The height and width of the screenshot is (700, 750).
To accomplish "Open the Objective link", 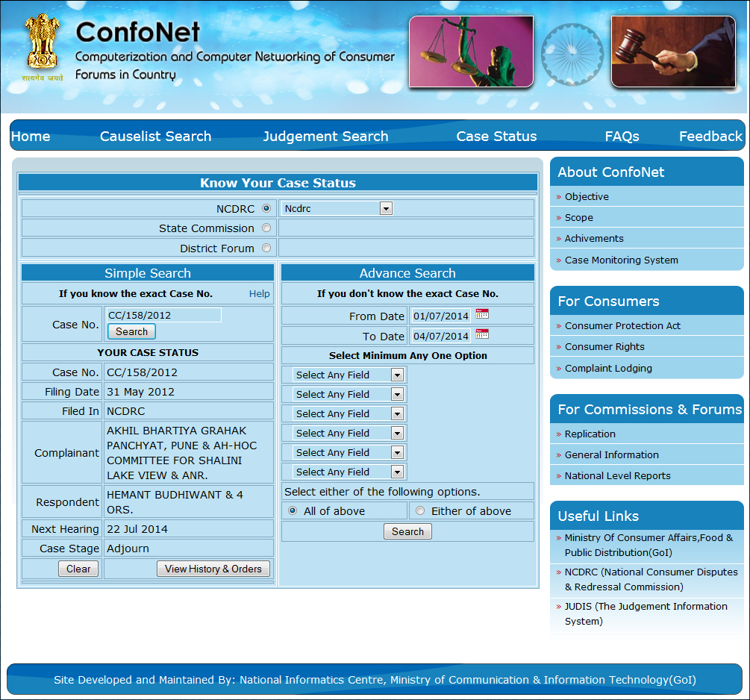I will tap(587, 197).
